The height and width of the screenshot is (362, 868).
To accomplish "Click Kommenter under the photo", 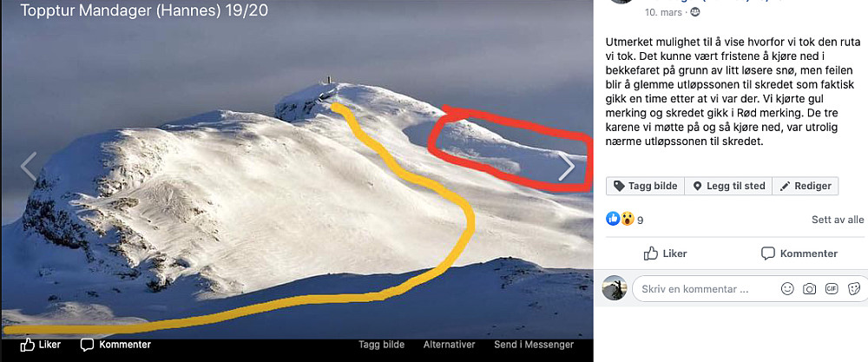I will click(115, 345).
